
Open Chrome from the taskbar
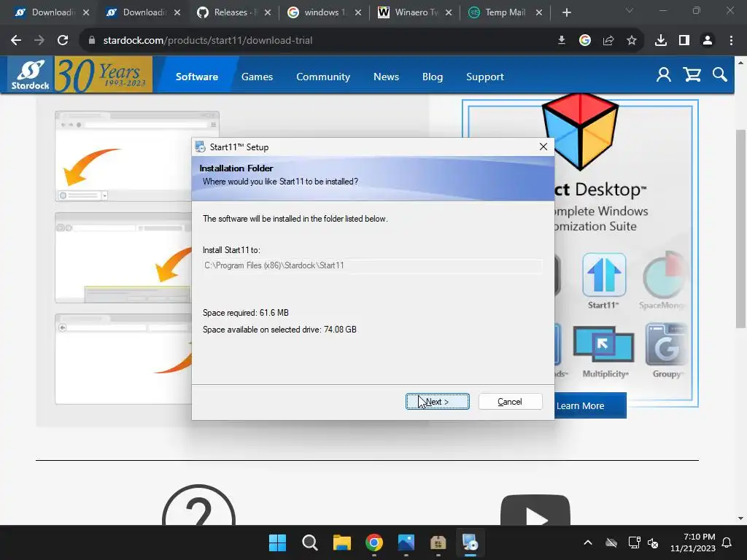click(374, 542)
